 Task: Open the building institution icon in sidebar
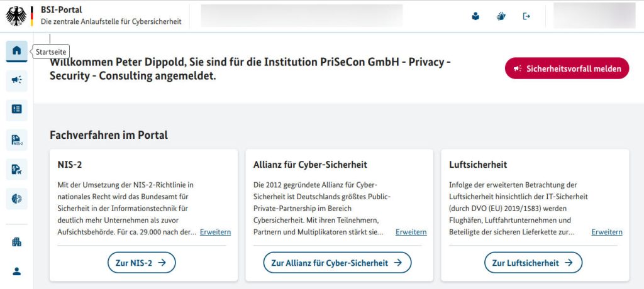point(16,242)
